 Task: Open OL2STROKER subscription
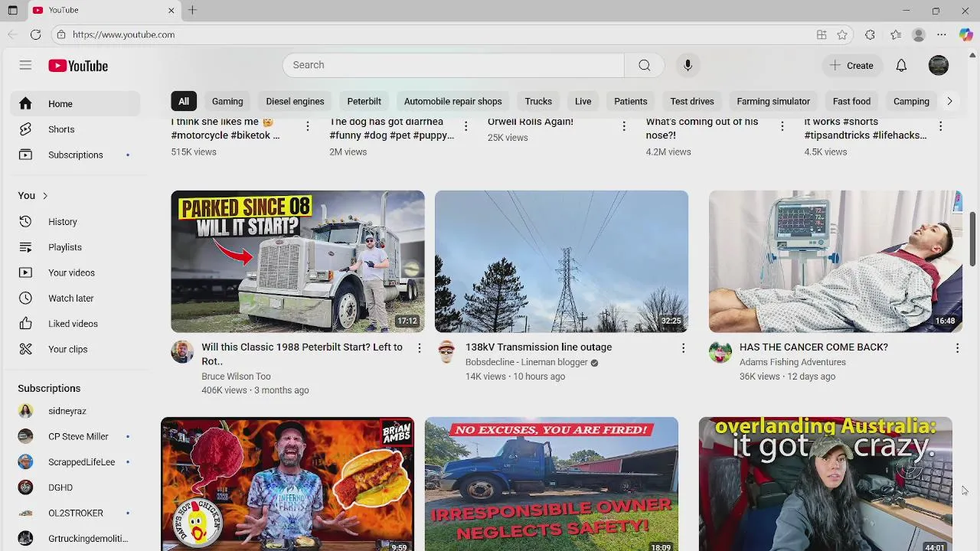75,513
